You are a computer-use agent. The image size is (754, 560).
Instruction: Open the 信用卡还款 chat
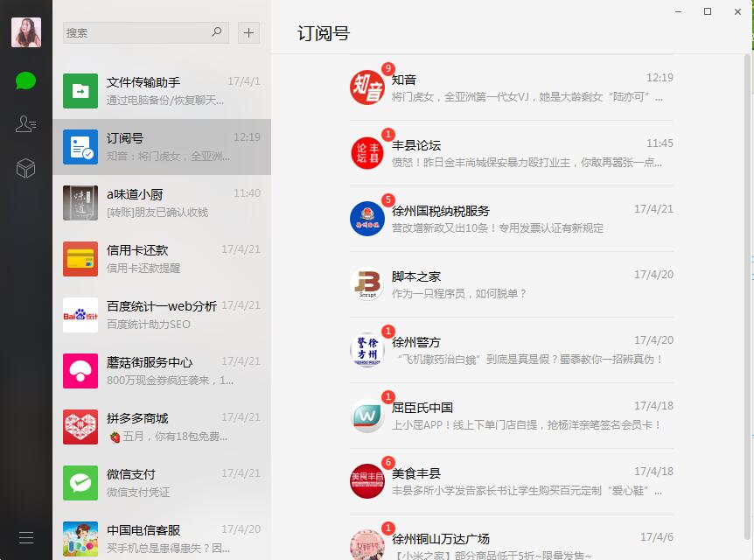click(x=162, y=259)
